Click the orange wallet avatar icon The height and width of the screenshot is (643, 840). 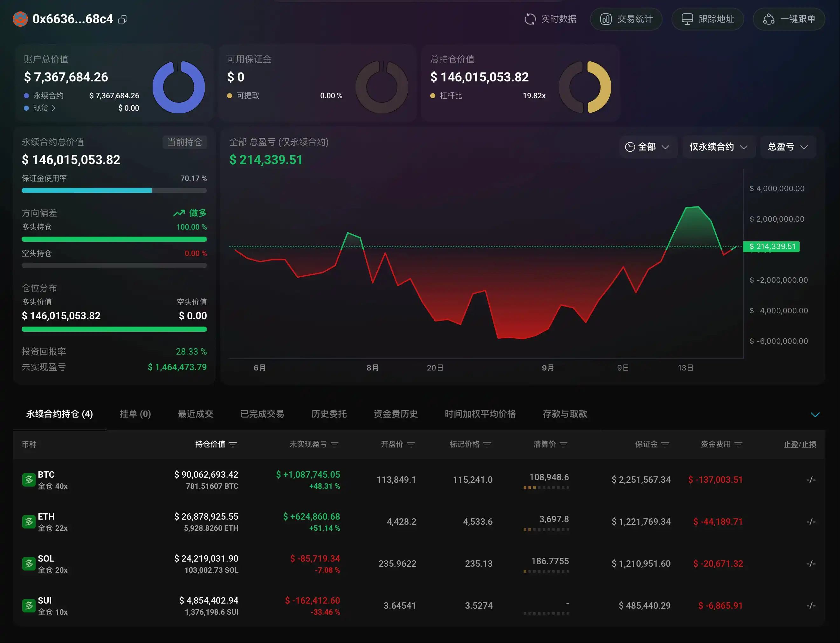20,19
